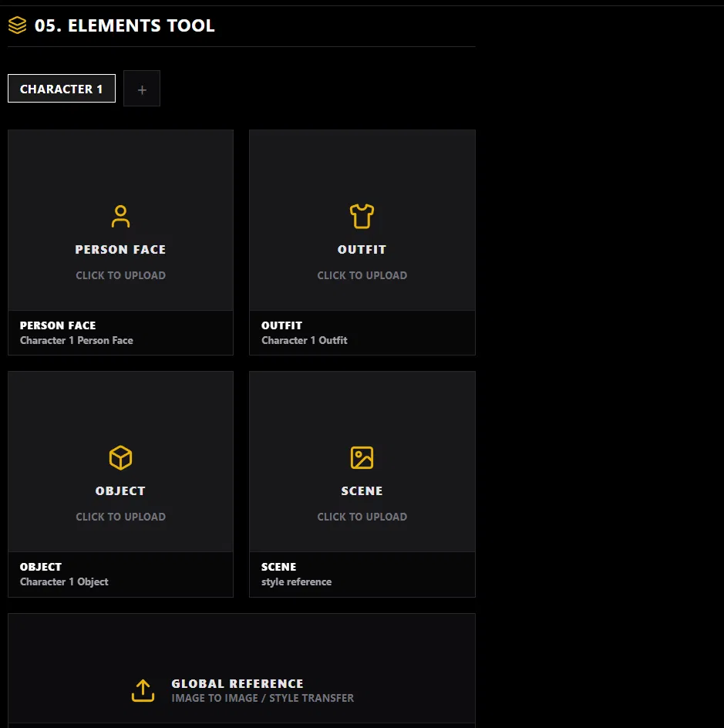
Task: Click the cube Object icon
Action: [120, 458]
